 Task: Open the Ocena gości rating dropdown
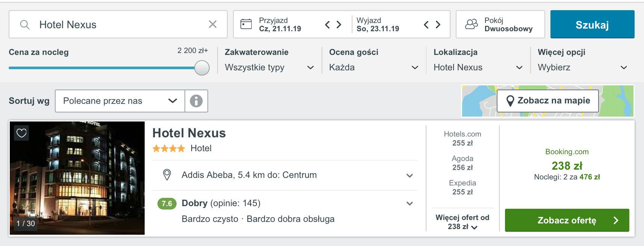point(374,67)
